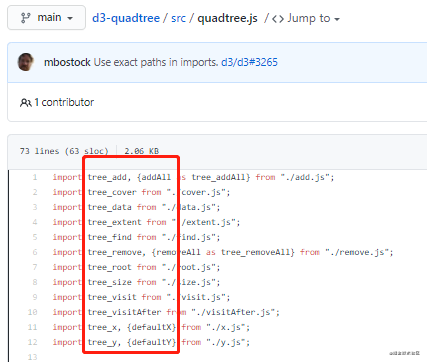Open the commit message Use exact paths in imports
427x362 pixels.
pos(156,62)
